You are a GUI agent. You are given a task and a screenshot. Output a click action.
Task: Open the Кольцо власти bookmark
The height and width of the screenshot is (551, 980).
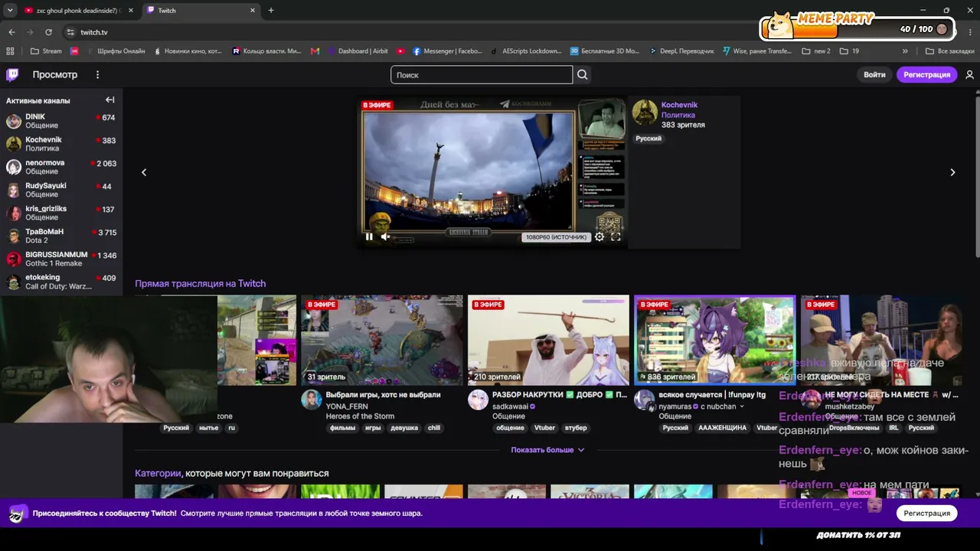(x=266, y=51)
